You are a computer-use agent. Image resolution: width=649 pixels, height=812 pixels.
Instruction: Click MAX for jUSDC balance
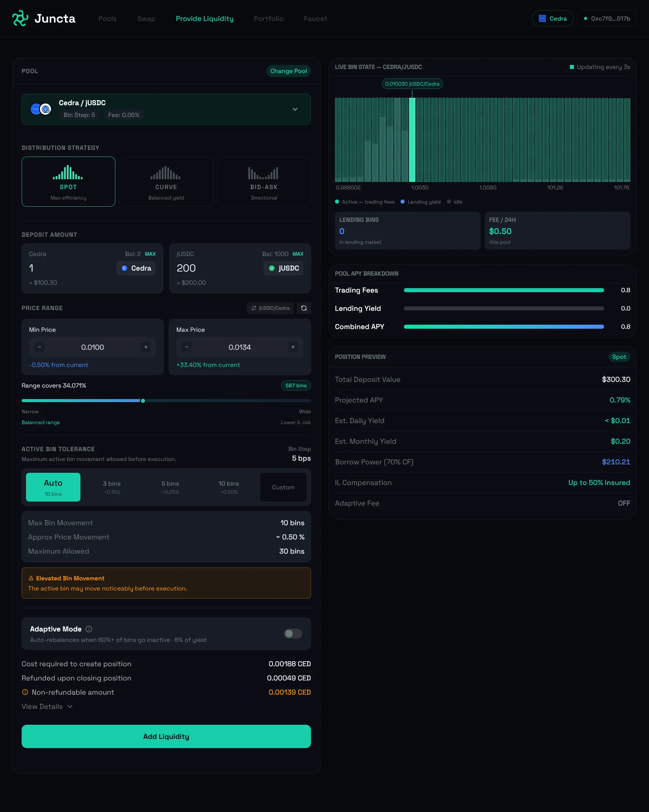tap(298, 254)
